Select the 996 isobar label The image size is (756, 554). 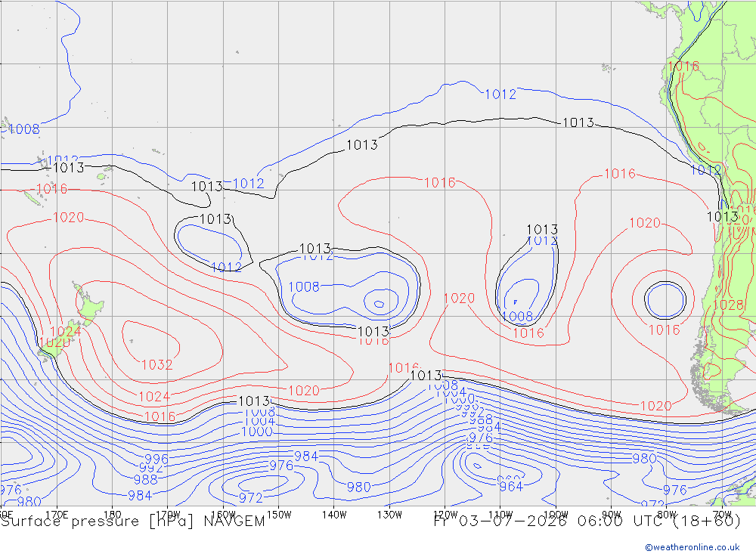(156, 459)
